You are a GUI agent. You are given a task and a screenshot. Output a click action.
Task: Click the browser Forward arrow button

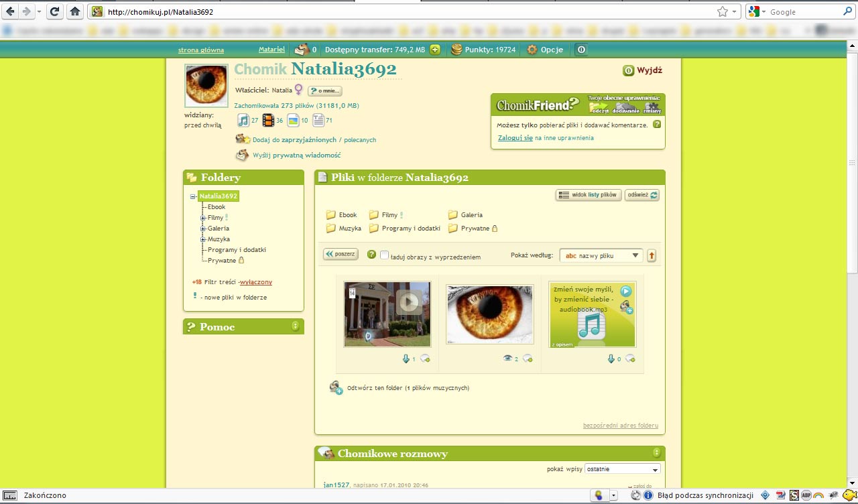[26, 11]
